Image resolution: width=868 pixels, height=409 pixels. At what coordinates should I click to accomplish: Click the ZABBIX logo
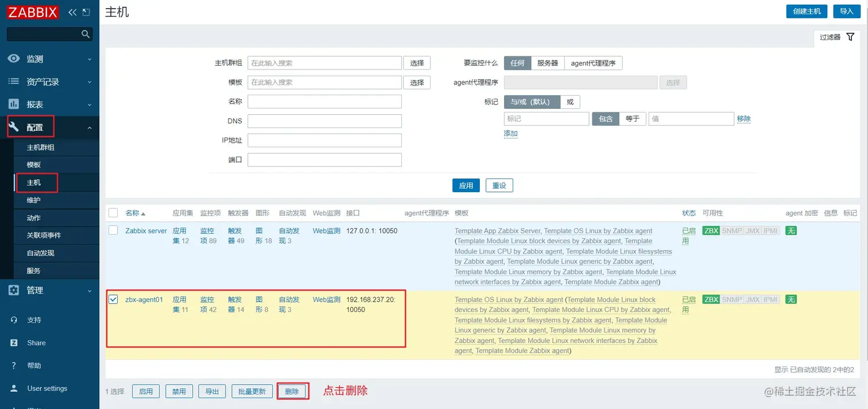[x=33, y=12]
